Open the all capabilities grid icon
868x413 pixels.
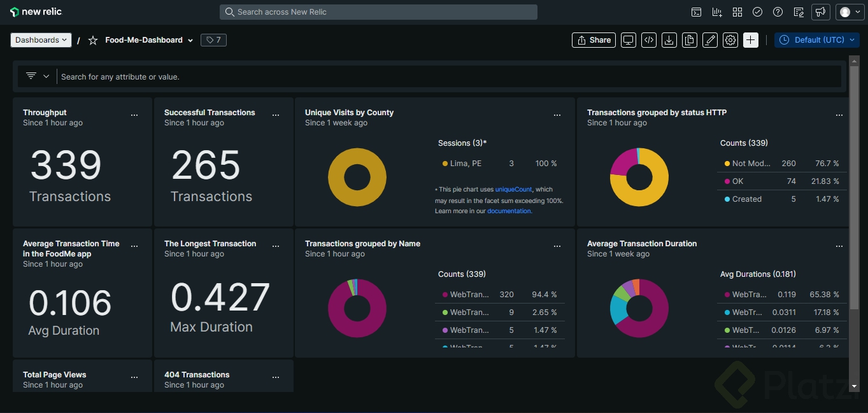pos(737,12)
